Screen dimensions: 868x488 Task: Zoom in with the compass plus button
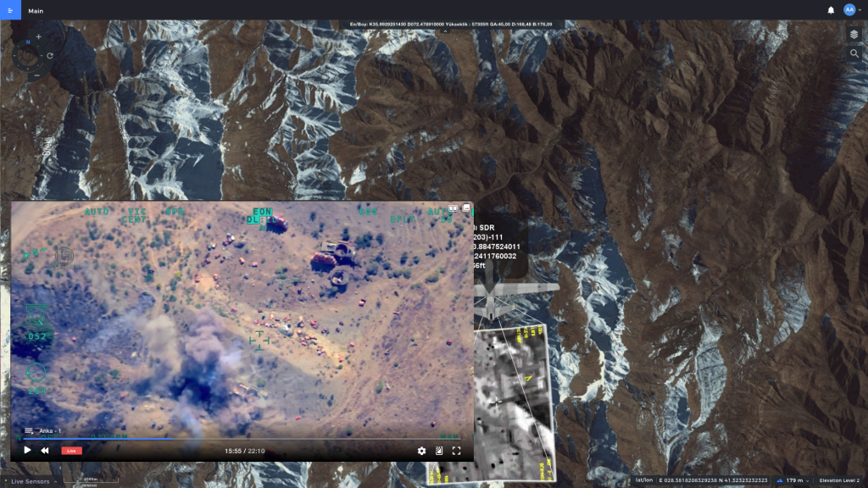coord(38,37)
